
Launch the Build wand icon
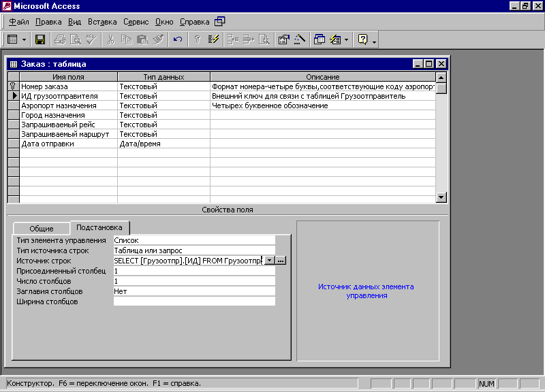300,39
